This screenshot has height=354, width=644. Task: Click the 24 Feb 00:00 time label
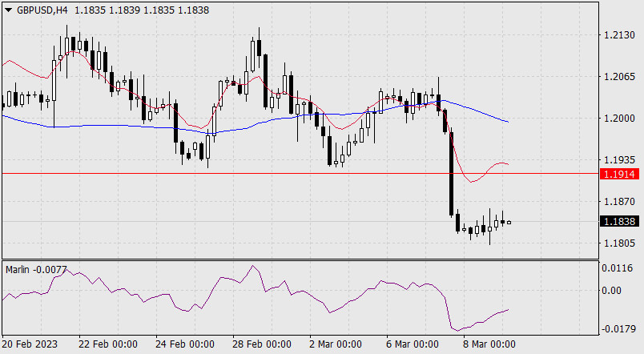click(184, 344)
